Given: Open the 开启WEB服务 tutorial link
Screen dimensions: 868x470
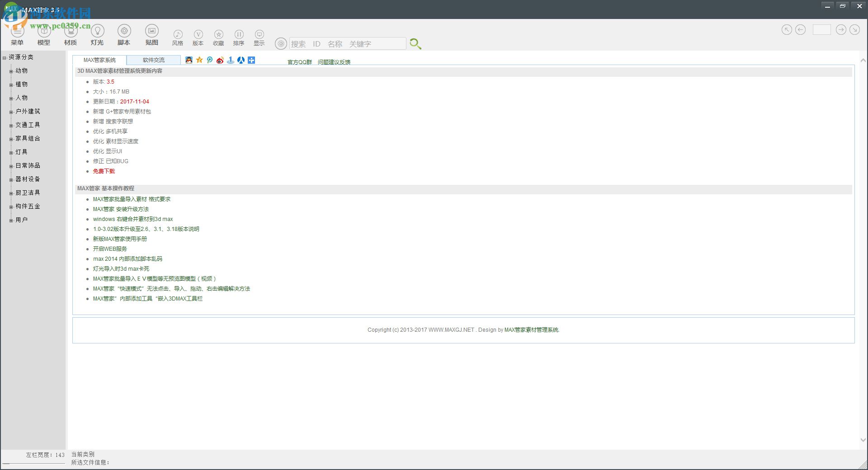Looking at the screenshot, I should [110, 249].
